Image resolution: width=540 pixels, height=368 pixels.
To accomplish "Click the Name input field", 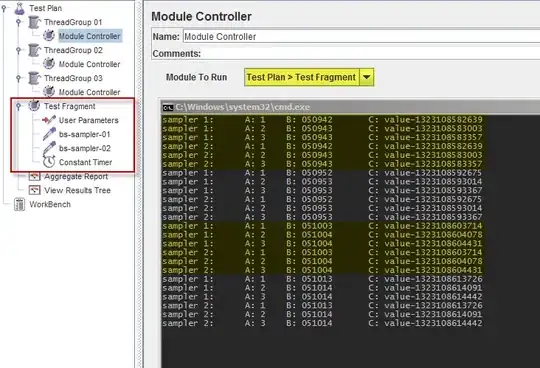I will 361,36.
